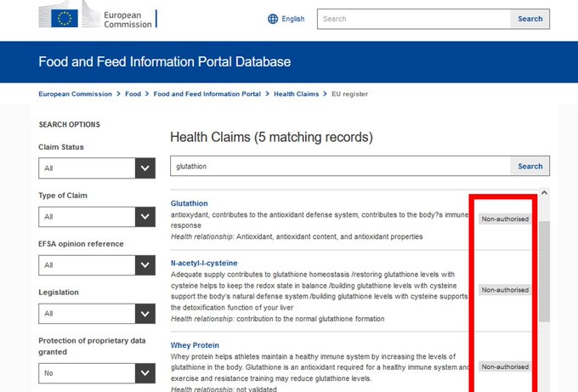Screen dimensions: 578x392
Task: Open the N-acetyl-l-cysteine claim record
Action: [x=204, y=263]
